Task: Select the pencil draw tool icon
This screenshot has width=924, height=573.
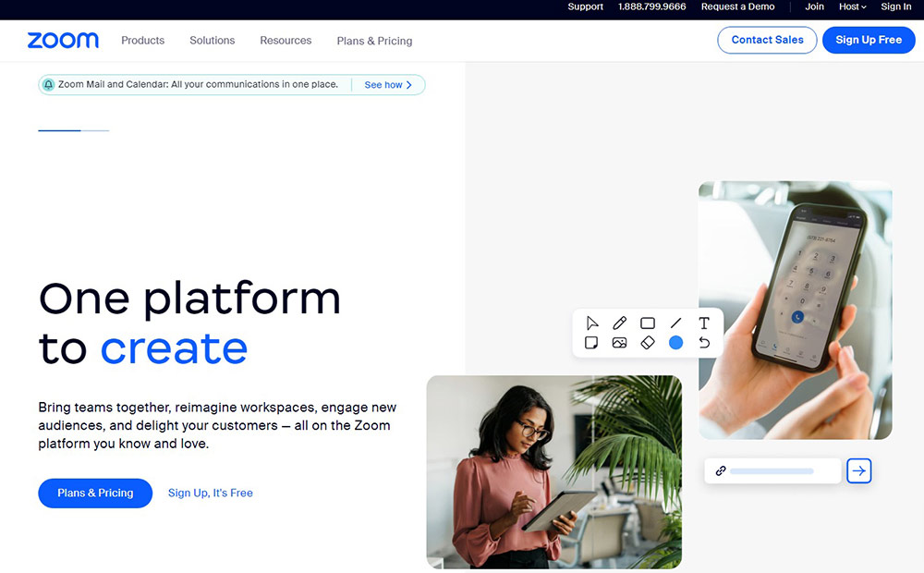Action: pos(619,323)
